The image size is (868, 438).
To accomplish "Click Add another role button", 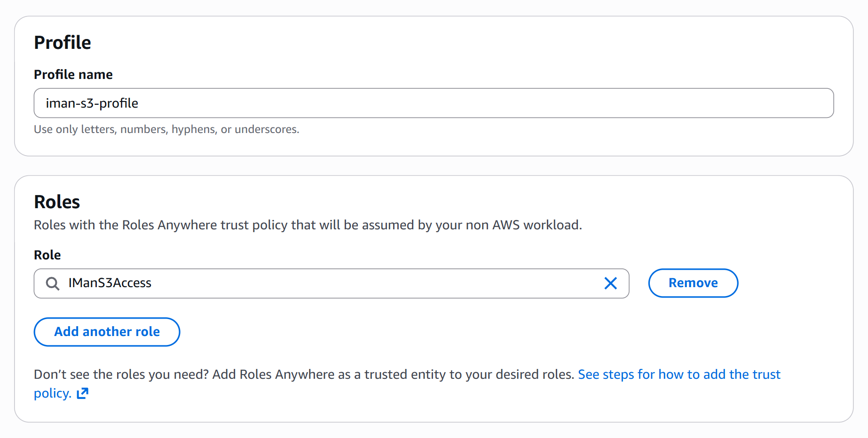I will pyautogui.click(x=107, y=332).
